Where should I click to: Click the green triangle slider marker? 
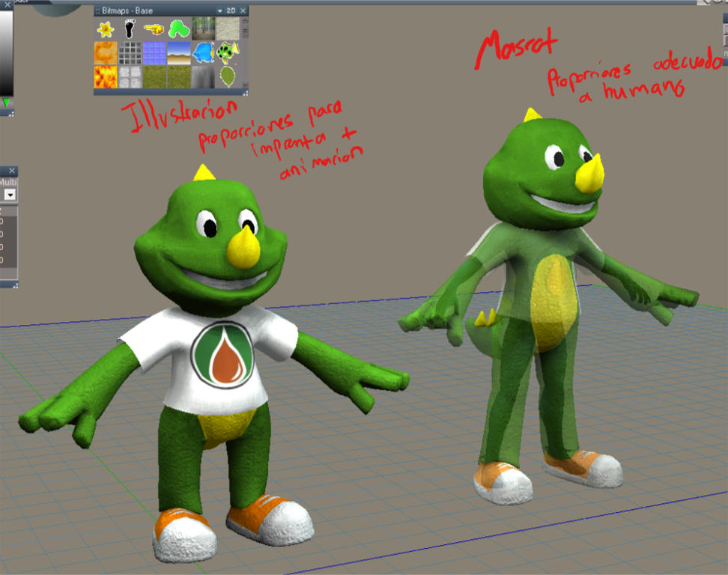pyautogui.click(x=6, y=103)
